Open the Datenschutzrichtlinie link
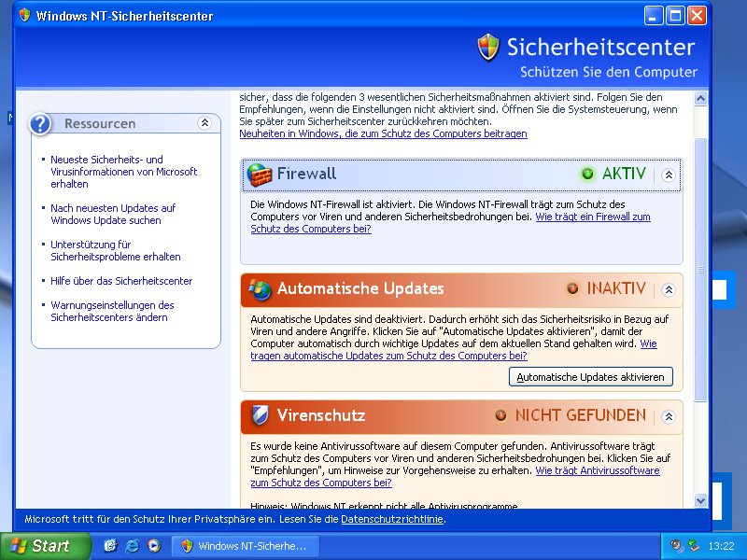Screen dimensions: 747x560 click(x=392, y=519)
